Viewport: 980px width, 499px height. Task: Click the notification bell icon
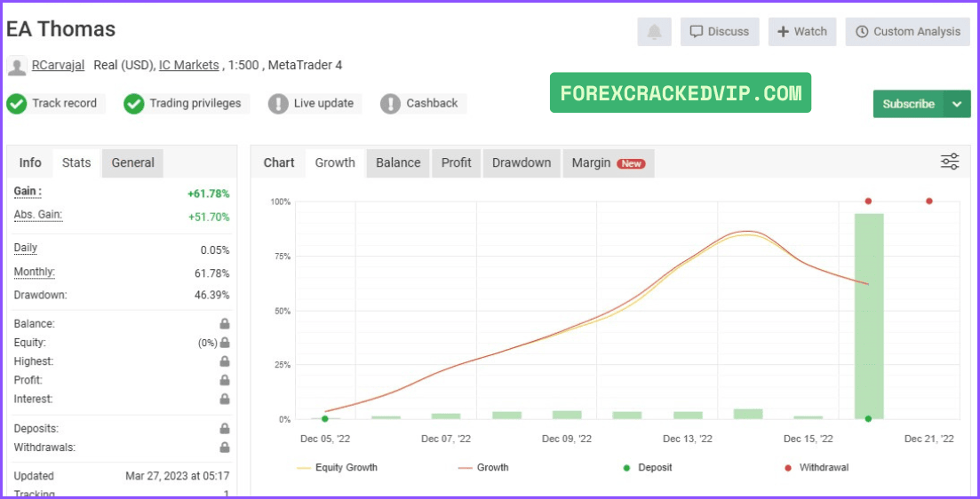655,32
